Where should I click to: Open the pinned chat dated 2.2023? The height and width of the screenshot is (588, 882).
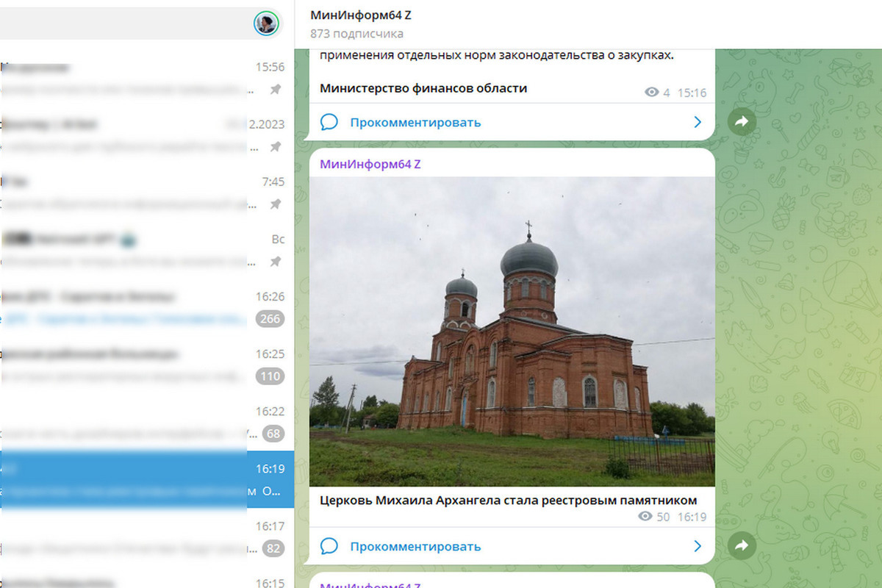[x=147, y=135]
